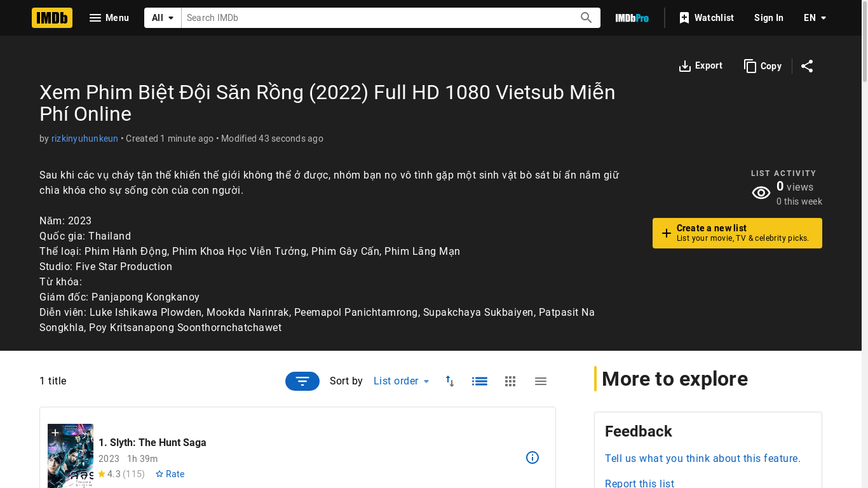This screenshot has width=868, height=488.
Task: Export this list
Action: coord(700,66)
